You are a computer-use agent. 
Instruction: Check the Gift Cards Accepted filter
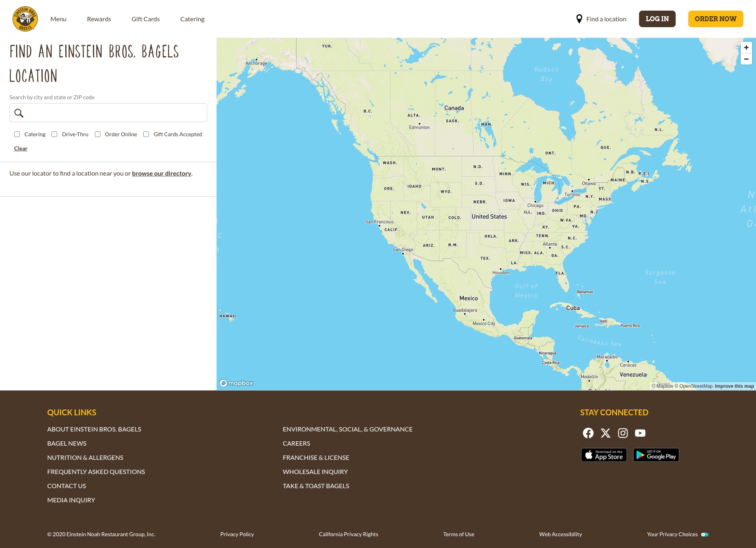click(x=146, y=134)
